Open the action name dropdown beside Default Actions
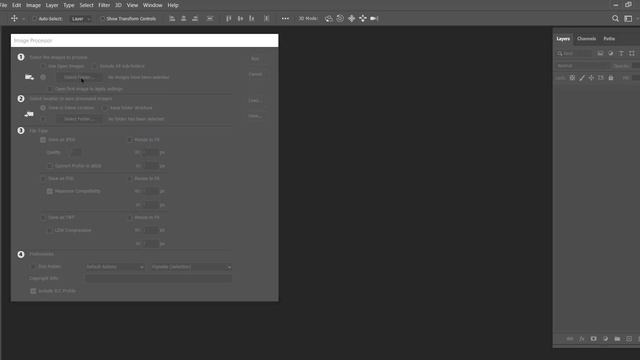Viewport: 640px width, 360px height. [x=191, y=267]
